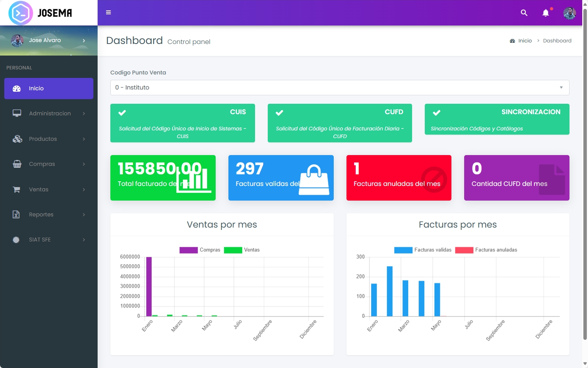588x368 pixels.
Task: Open notifications bell icon
Action: click(x=546, y=13)
